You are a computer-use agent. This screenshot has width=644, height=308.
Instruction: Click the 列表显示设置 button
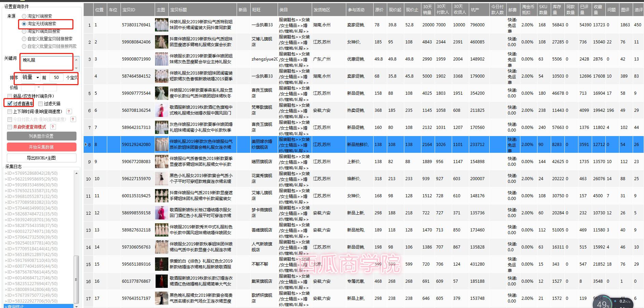(41, 136)
